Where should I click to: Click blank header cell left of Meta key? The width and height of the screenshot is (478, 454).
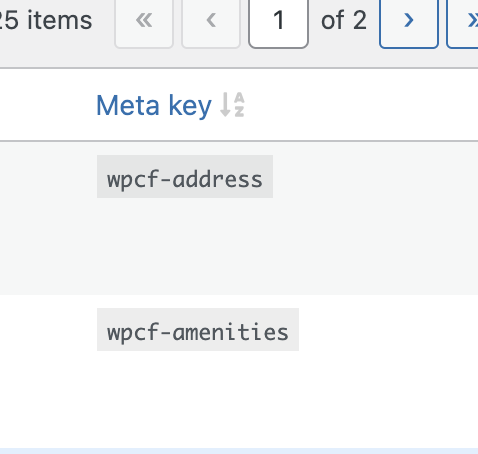pos(47,105)
